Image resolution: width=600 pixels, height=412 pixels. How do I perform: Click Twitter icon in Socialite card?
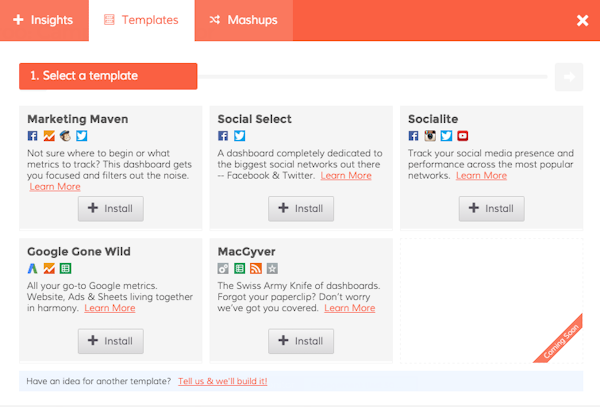pyautogui.click(x=446, y=136)
